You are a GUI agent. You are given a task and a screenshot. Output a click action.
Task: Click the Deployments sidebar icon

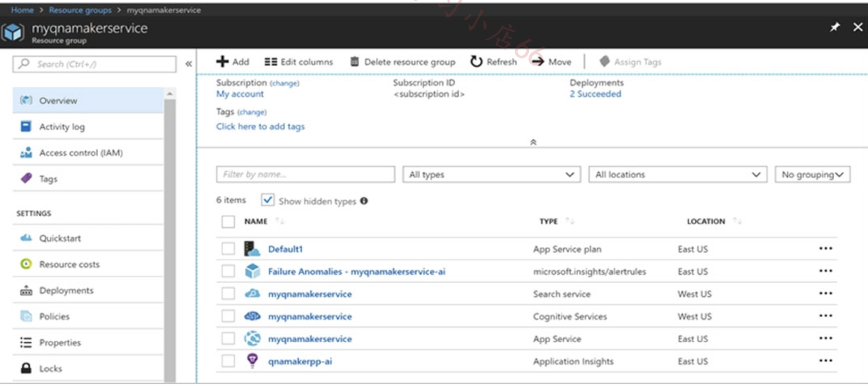[x=26, y=290]
